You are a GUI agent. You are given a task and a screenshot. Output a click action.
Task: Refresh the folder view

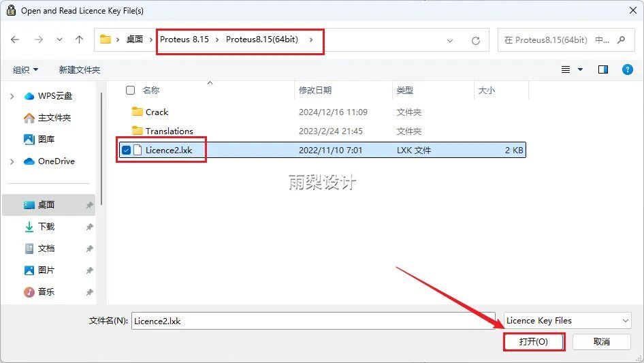(476, 40)
